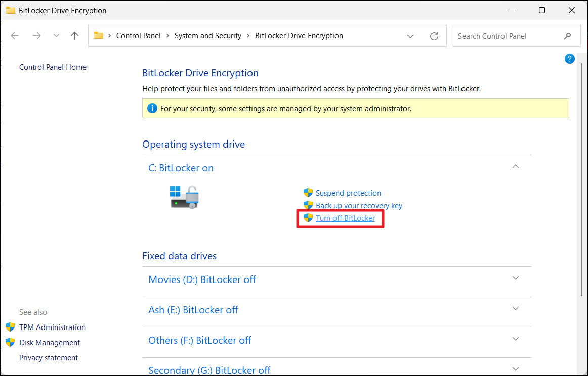Expand the Ash (E:) drive section
Screen dimensions: 588x376
(x=516, y=309)
